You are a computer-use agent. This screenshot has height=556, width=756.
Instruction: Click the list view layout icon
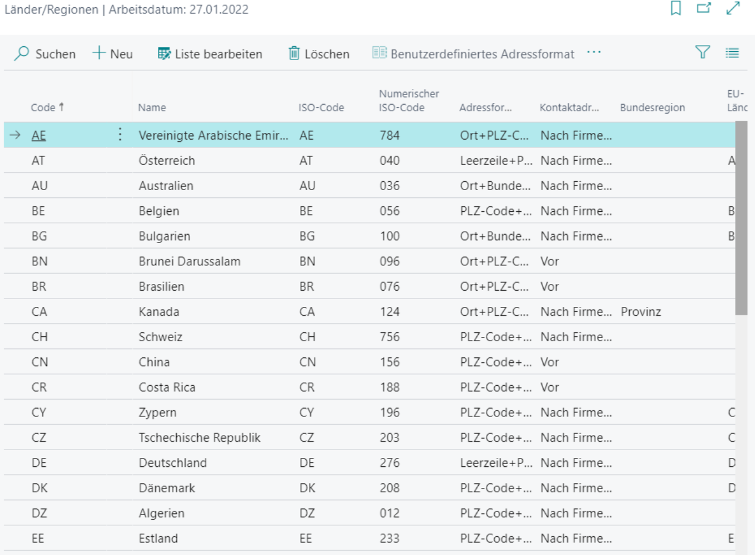(732, 53)
